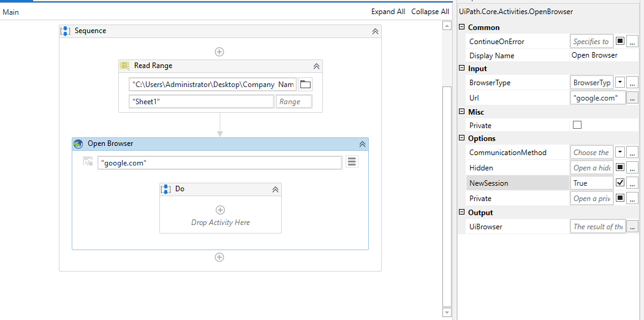This screenshot has height=320, width=644.
Task: Open expression editor for Options Private property
Action: [632, 199]
